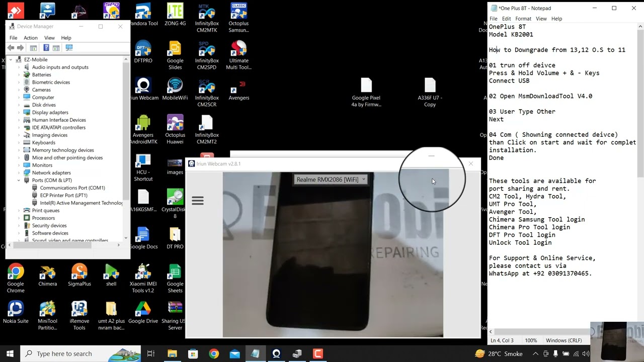Open Google Chrome desktop shortcut

16,279
